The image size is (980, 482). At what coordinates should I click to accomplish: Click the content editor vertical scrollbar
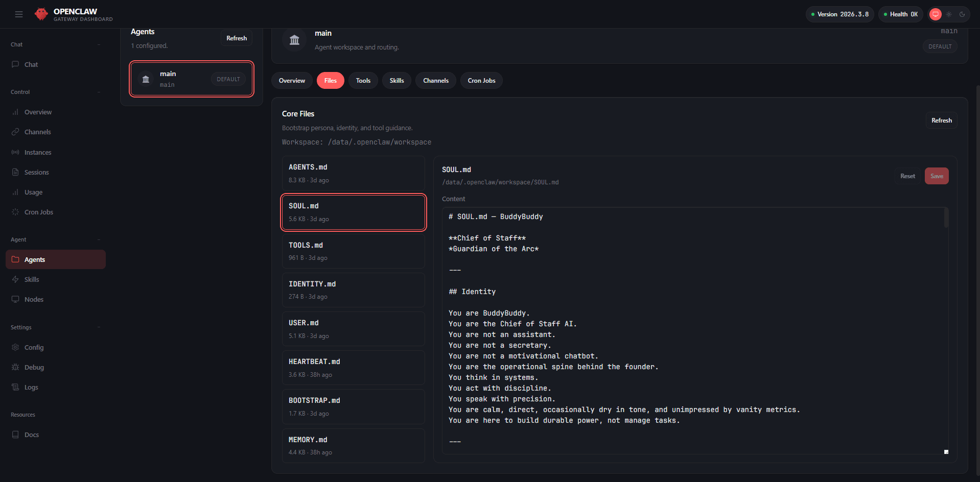946,218
